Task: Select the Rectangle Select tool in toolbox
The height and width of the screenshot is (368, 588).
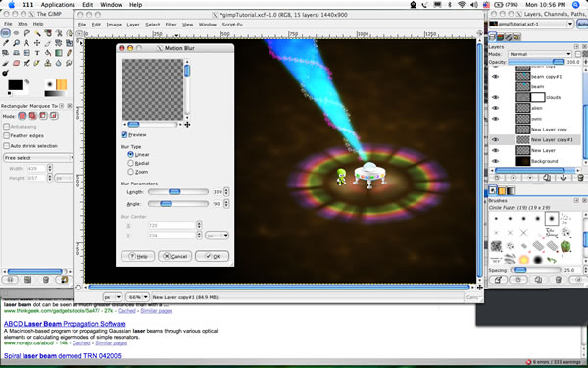Action: [5, 33]
